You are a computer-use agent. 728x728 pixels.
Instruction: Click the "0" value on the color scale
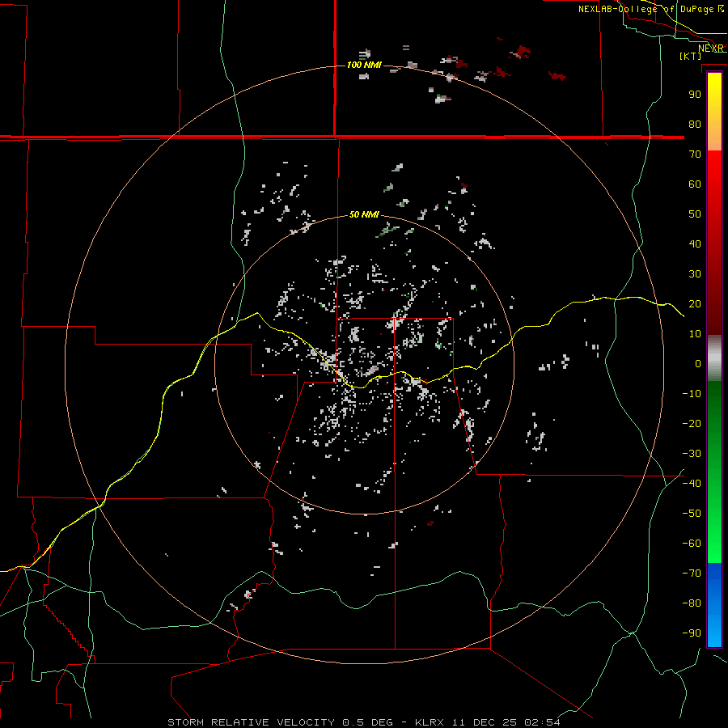[698, 363]
